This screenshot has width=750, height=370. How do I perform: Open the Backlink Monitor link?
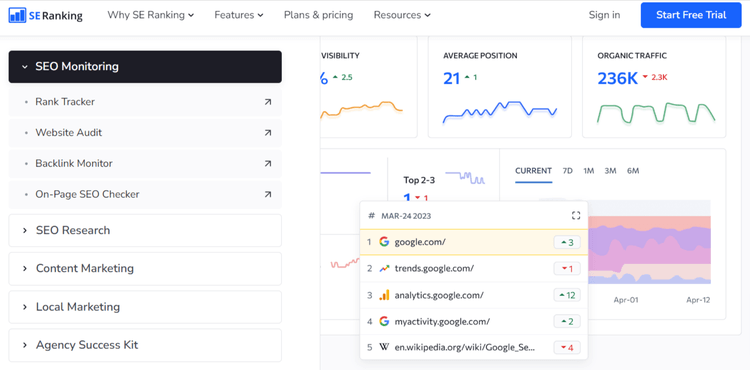click(145, 163)
